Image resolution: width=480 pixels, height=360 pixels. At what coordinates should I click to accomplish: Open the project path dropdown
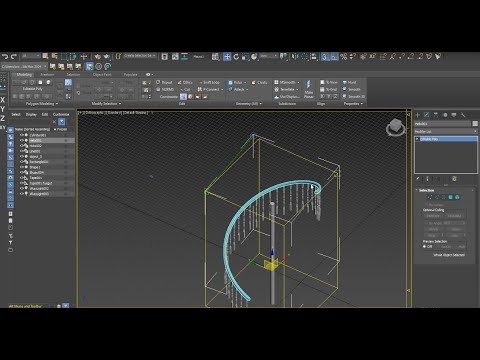pyautogui.click(x=23, y=66)
